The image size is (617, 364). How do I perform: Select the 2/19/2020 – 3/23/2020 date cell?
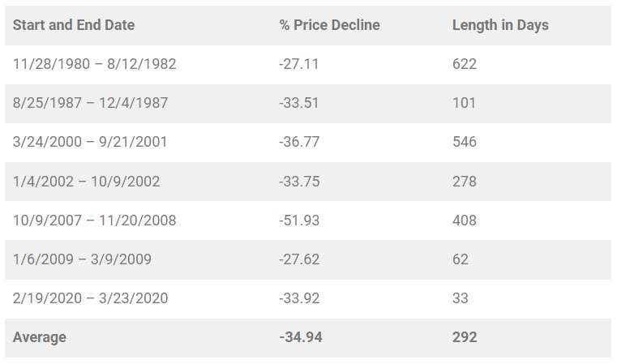[x=90, y=298]
